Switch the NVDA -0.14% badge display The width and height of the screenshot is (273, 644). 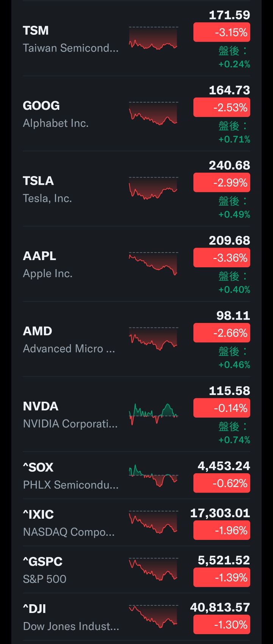click(x=222, y=408)
